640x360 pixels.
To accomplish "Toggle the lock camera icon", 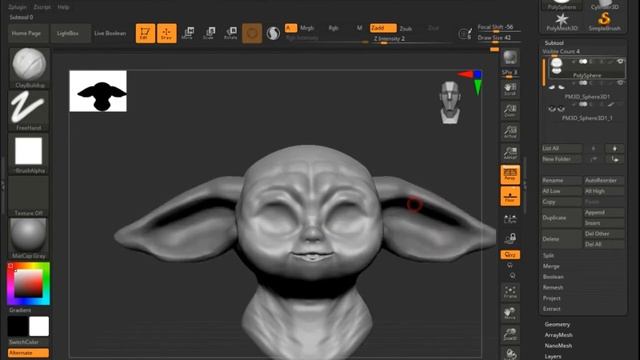I will coord(510,238).
